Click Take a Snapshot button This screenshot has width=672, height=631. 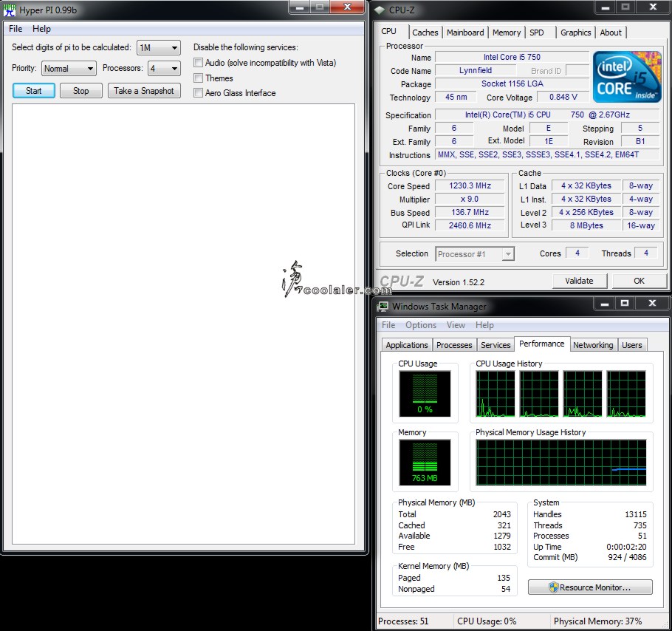(144, 90)
